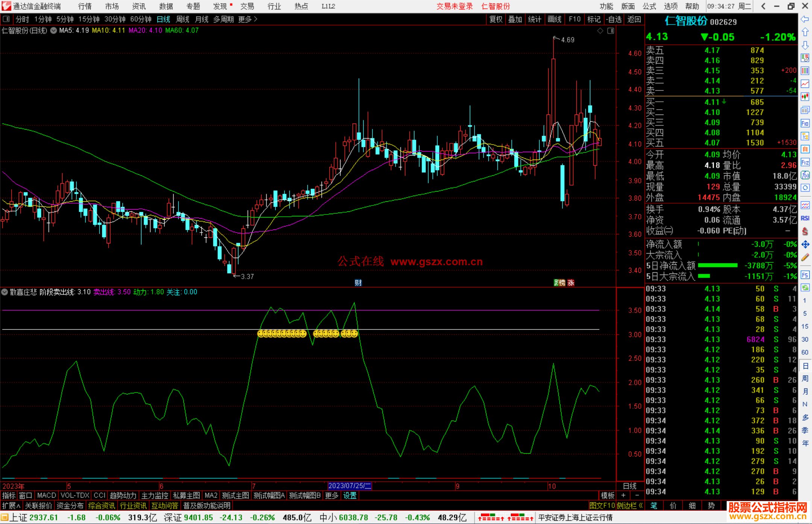This screenshot has width=812, height=524.
Task: Click the candlestick chart sidebar icon
Action: (805, 97)
